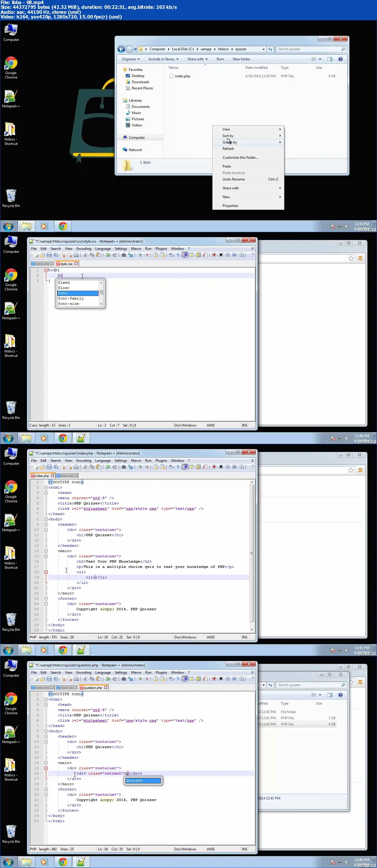Show the preview pane in Explorer with the context menu
Viewport: 377px width, 868px height.
330,59
